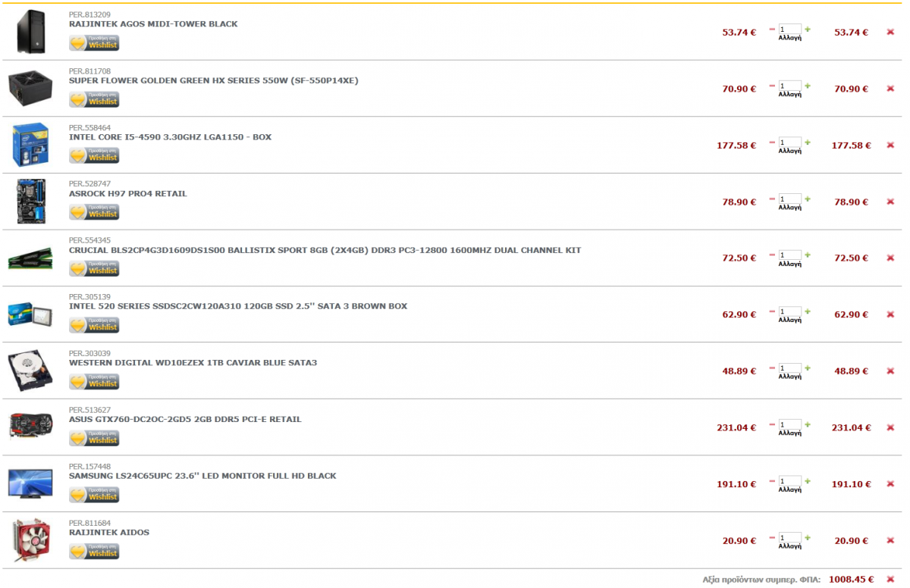Open Intel Core i5 box thumbnail

coord(30,145)
